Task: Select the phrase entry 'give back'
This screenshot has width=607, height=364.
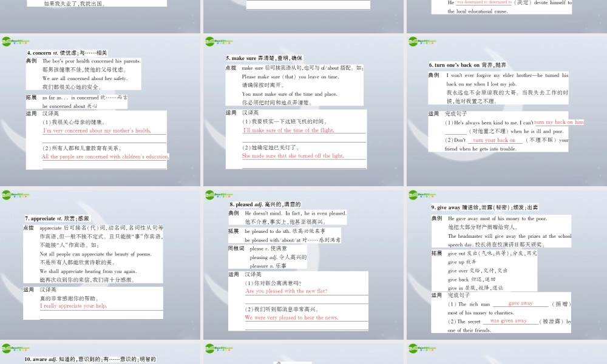Action: click(x=458, y=280)
